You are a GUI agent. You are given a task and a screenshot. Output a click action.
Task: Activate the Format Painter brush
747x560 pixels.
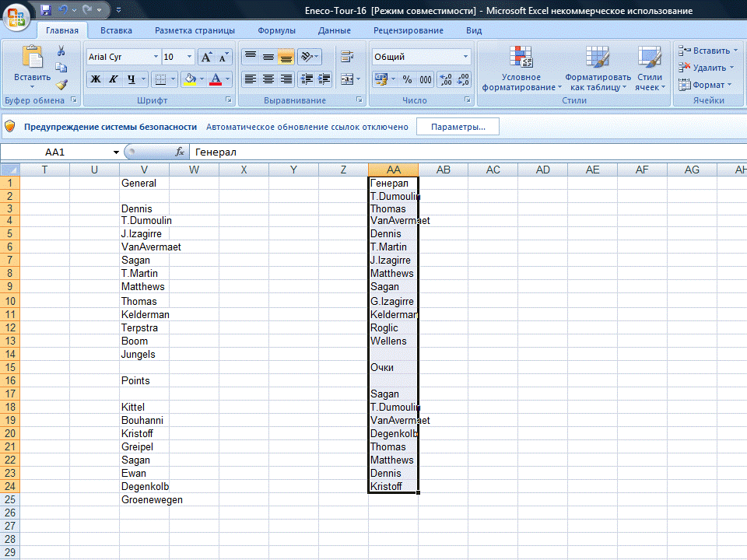61,85
